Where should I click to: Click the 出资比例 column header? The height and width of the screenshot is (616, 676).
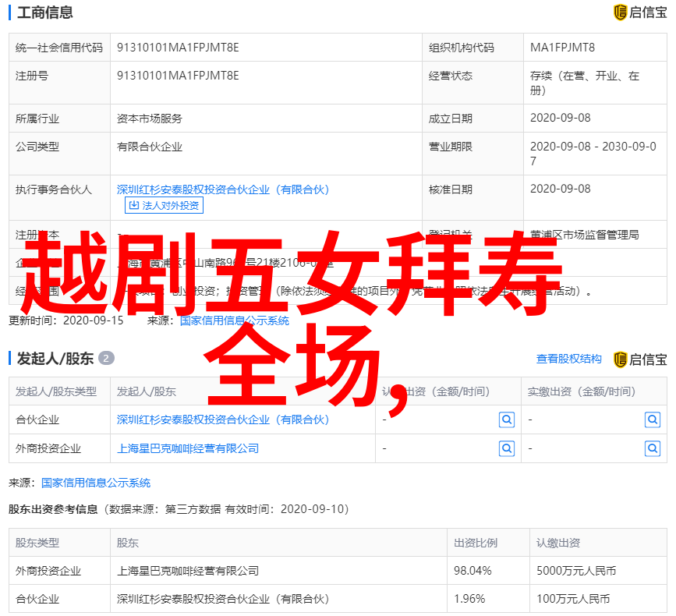[475, 543]
